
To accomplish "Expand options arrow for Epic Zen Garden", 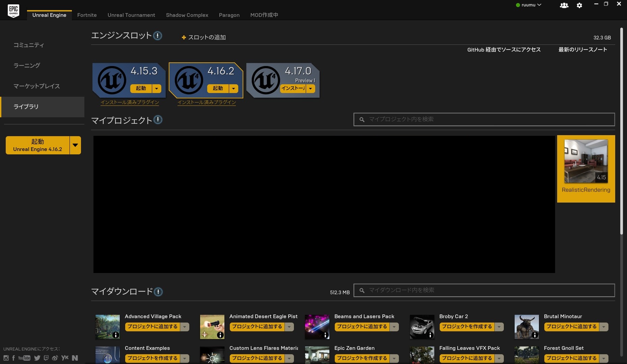I will click(394, 359).
